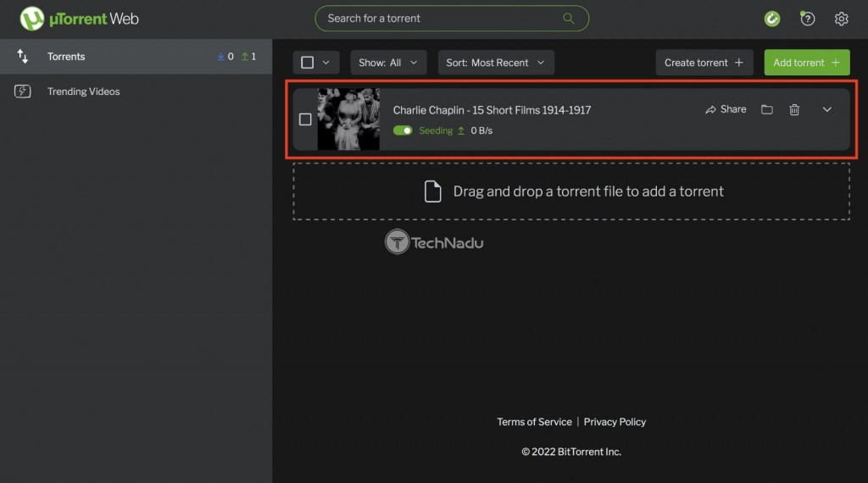Tick the select-all checkbox

coord(307,63)
